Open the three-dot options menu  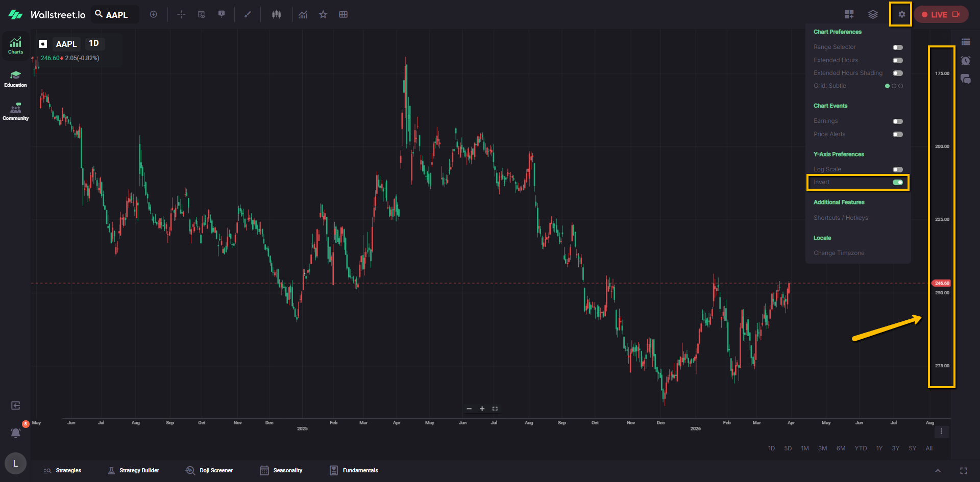pos(941,432)
